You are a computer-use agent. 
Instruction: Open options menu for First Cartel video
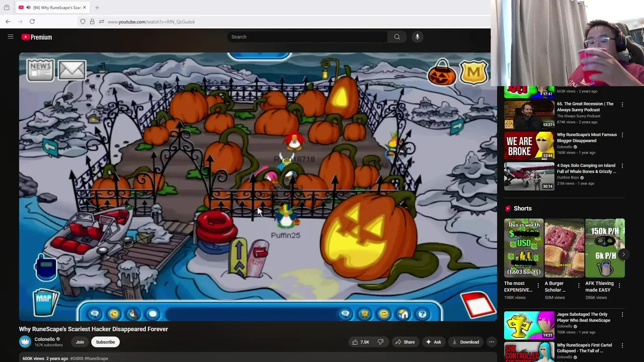coord(622,345)
